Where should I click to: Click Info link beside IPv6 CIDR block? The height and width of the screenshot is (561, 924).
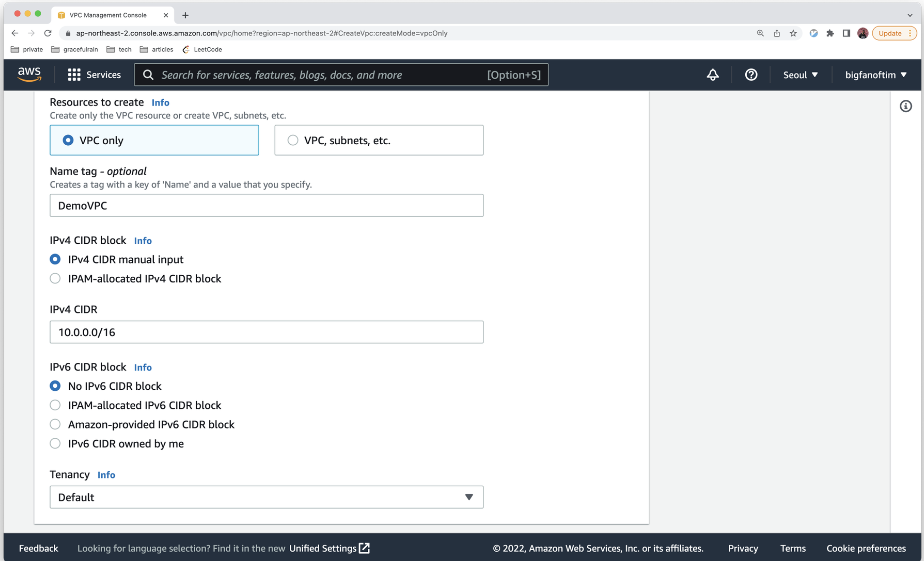tap(142, 367)
